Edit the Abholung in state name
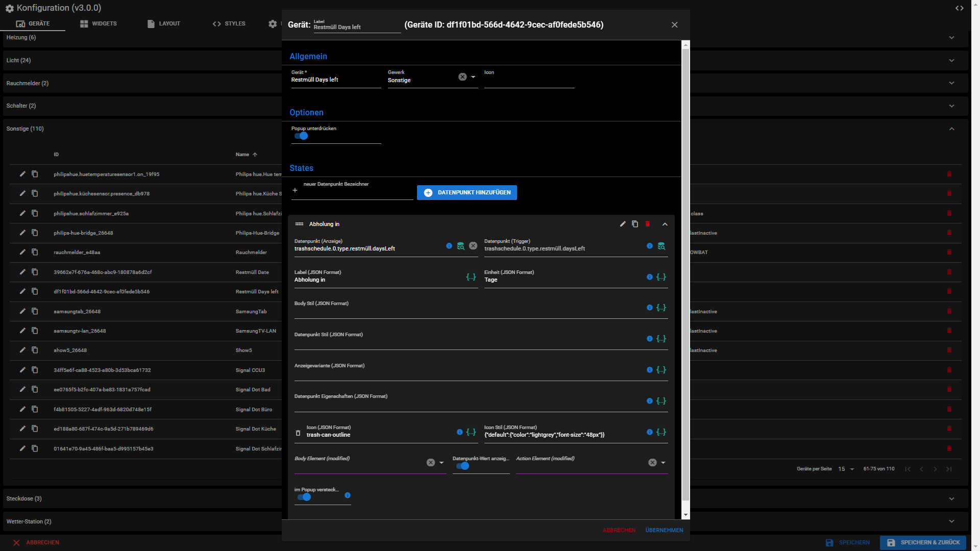The width and height of the screenshot is (980, 551). (x=623, y=224)
